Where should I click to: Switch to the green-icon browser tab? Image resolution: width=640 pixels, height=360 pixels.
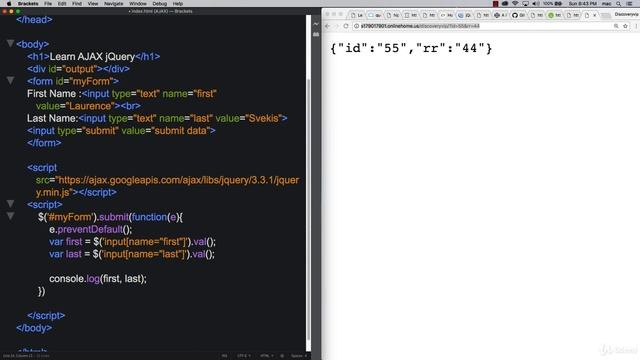(555, 15)
